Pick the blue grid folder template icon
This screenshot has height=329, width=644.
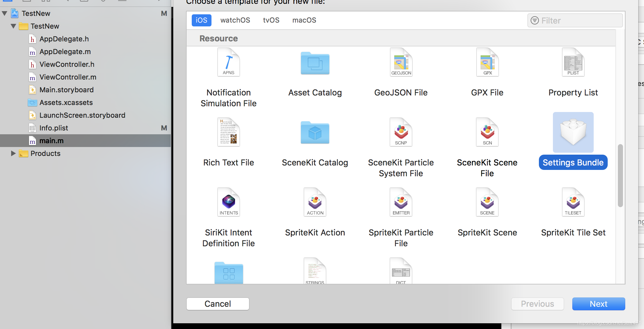click(229, 273)
